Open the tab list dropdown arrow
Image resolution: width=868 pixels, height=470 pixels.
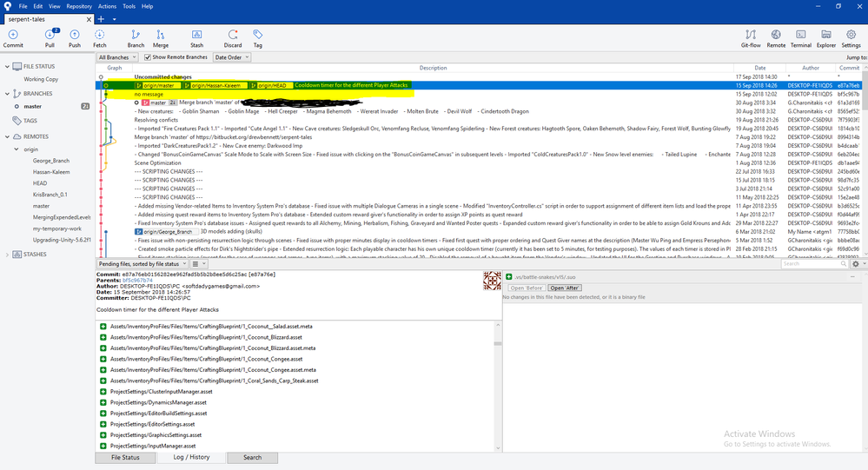tap(115, 19)
